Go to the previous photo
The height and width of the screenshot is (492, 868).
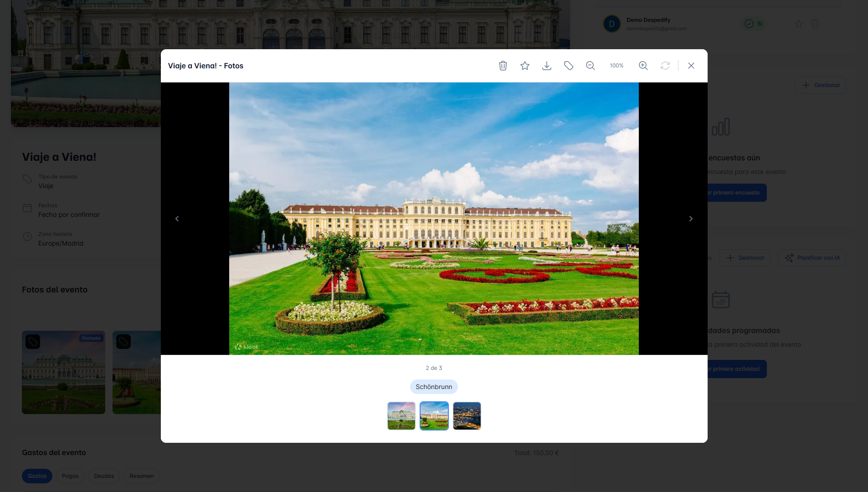pyautogui.click(x=177, y=219)
